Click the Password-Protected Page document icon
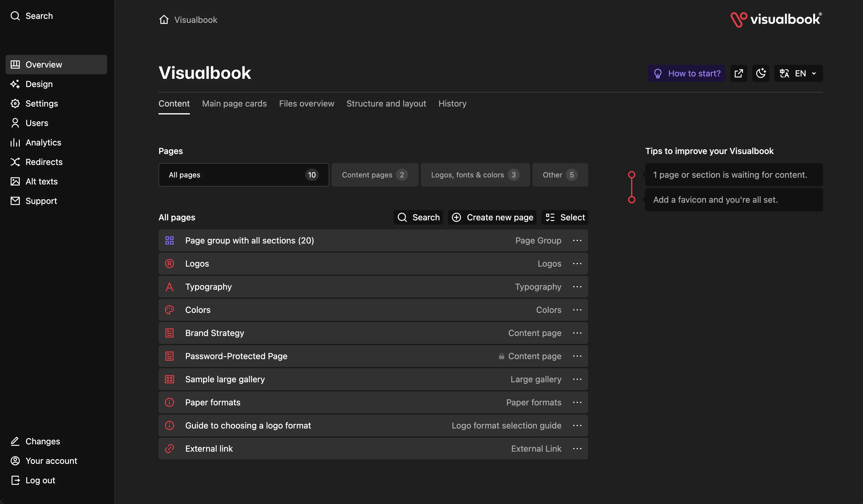Viewport: 863px width, 504px height. tap(169, 356)
